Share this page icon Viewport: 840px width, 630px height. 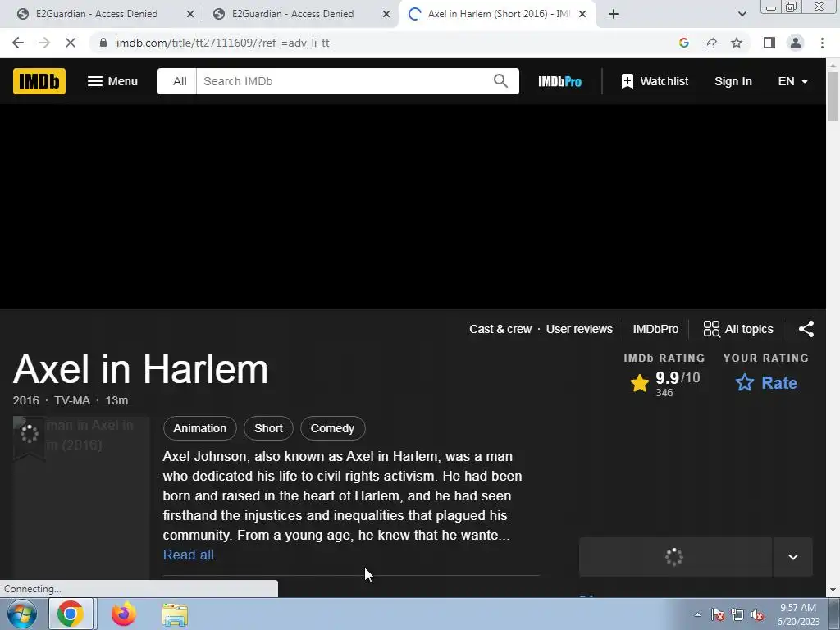pyautogui.click(x=710, y=43)
